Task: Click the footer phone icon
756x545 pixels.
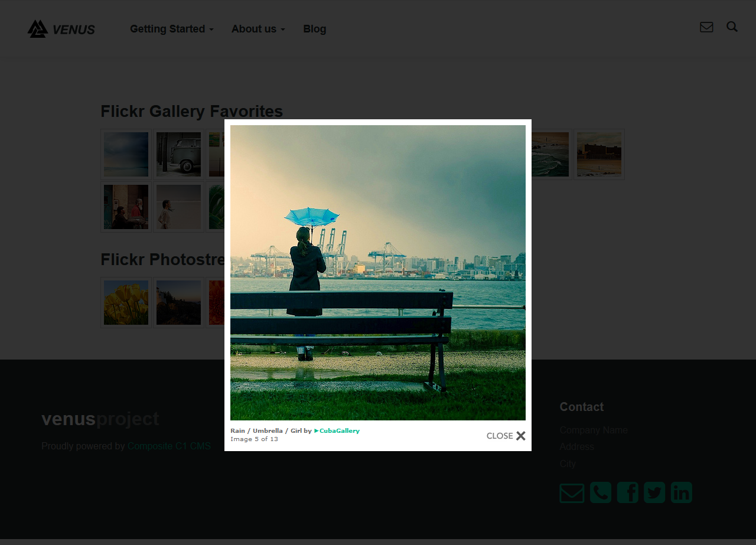Action: click(601, 492)
